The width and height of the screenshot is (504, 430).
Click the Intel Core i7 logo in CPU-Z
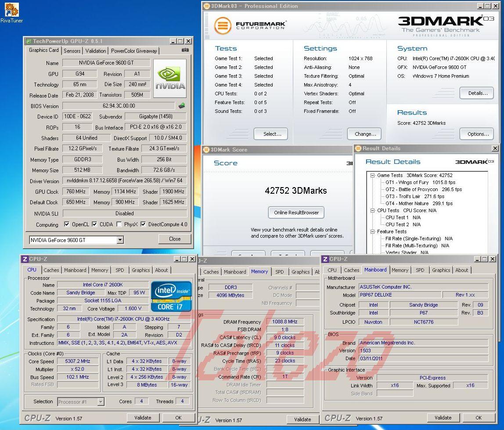[x=171, y=296]
